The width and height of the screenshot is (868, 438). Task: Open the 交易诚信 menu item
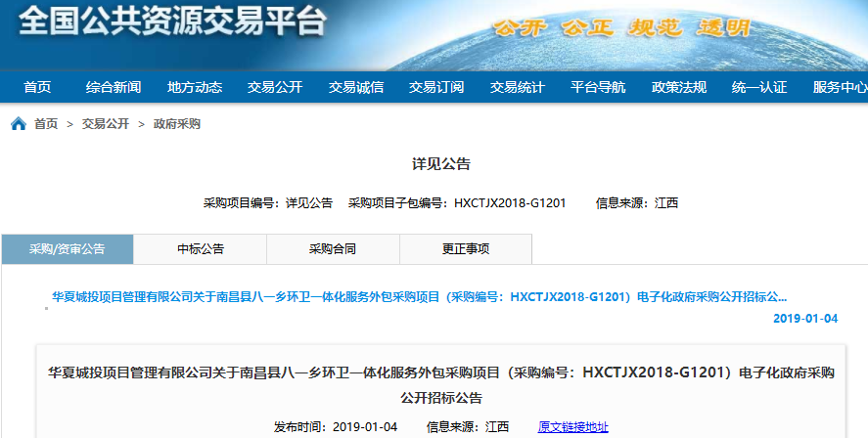pos(356,87)
